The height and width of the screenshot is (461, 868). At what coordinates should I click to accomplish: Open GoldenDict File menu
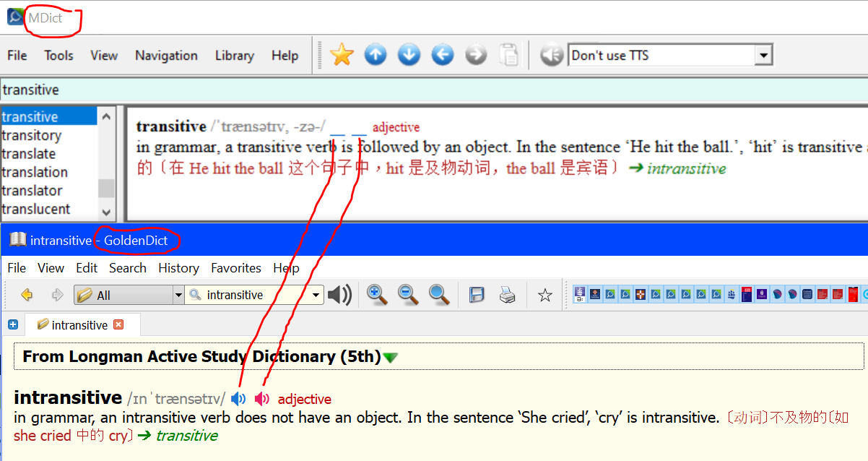tap(17, 268)
